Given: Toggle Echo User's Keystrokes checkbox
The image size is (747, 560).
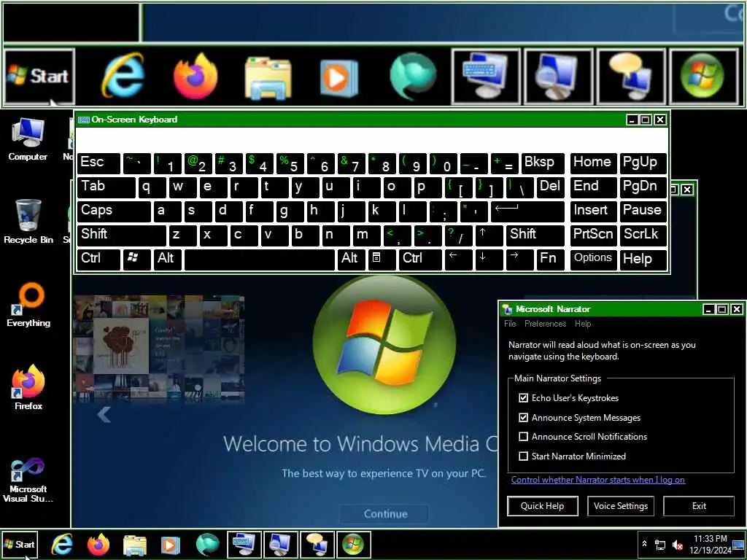Looking at the screenshot, I should coord(524,397).
